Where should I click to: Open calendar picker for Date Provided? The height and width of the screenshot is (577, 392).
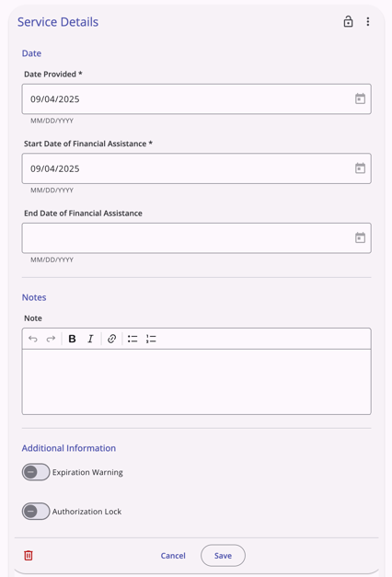click(360, 98)
